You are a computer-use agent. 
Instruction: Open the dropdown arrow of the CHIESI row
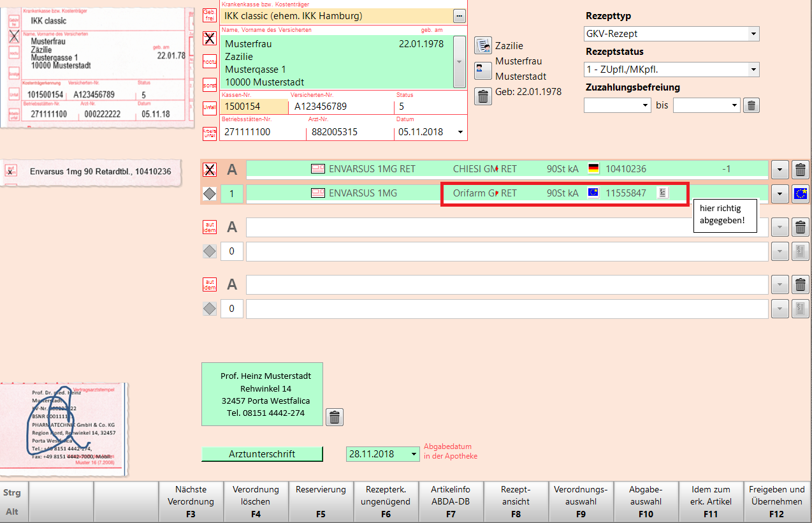779,170
